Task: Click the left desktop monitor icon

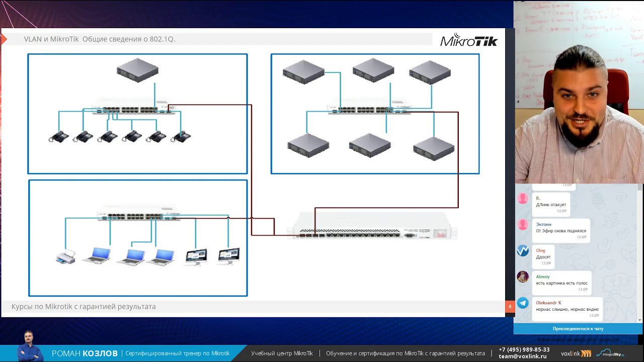Action: [196, 256]
